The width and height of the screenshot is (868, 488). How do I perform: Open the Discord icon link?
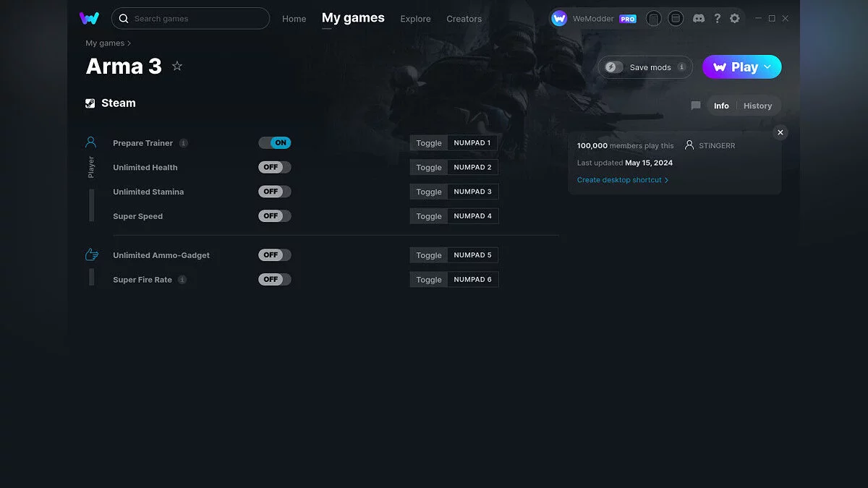[698, 19]
